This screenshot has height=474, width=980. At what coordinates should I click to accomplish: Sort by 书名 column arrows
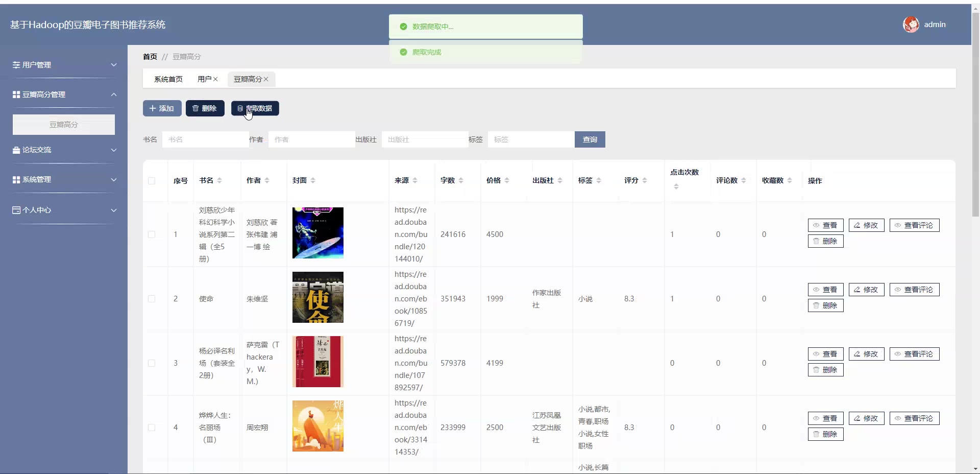pos(219,180)
